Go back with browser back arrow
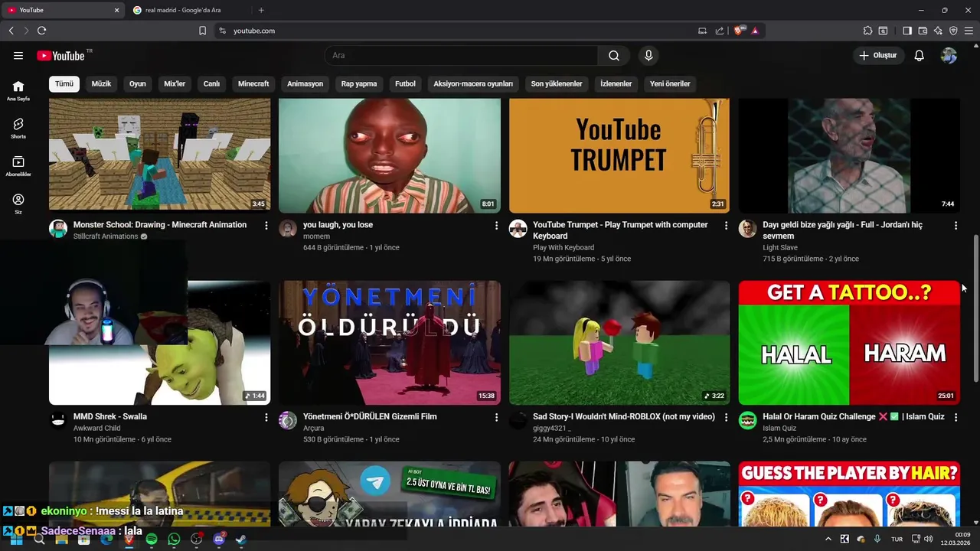This screenshot has width=980, height=551. (x=11, y=31)
